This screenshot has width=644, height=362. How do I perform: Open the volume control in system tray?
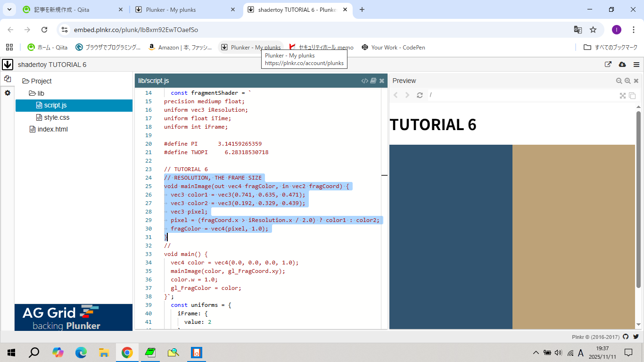559,353
